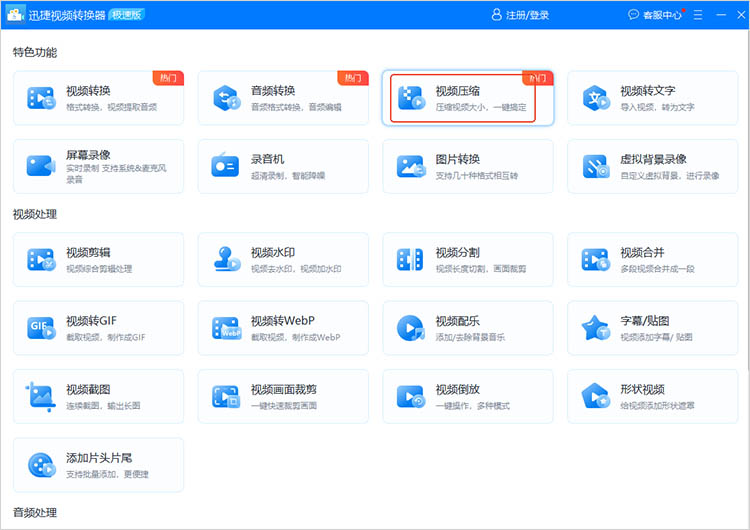Click the 视频处理 section heading
Viewport: 750px width, 530px height.
[35, 214]
